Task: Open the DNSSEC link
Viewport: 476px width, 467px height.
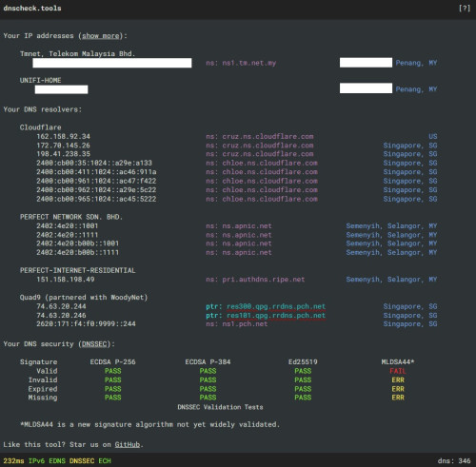Action: point(94,344)
